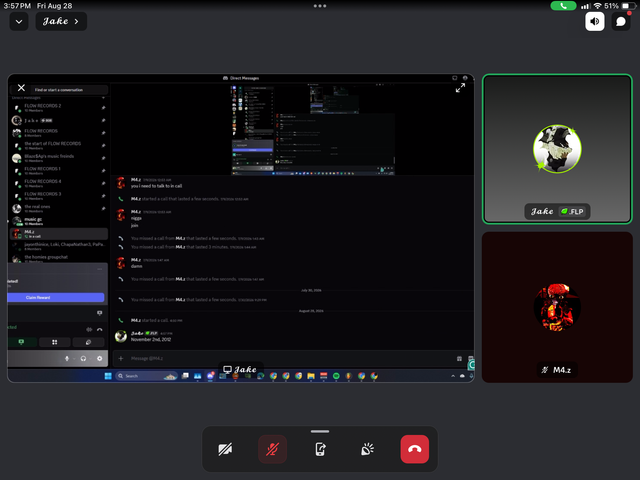The image size is (640, 480).
Task: Disconnect from call in Discord voice panel
Action: point(100,329)
